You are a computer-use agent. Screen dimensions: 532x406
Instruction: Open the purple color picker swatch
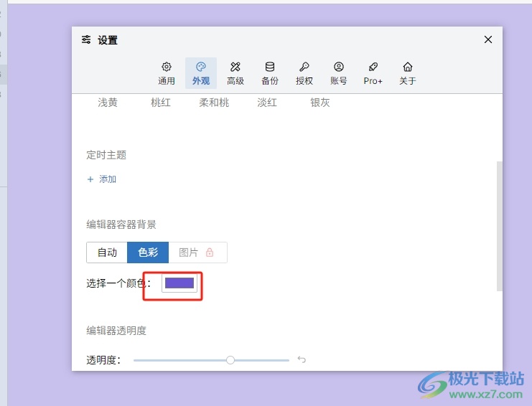pyautogui.click(x=179, y=283)
